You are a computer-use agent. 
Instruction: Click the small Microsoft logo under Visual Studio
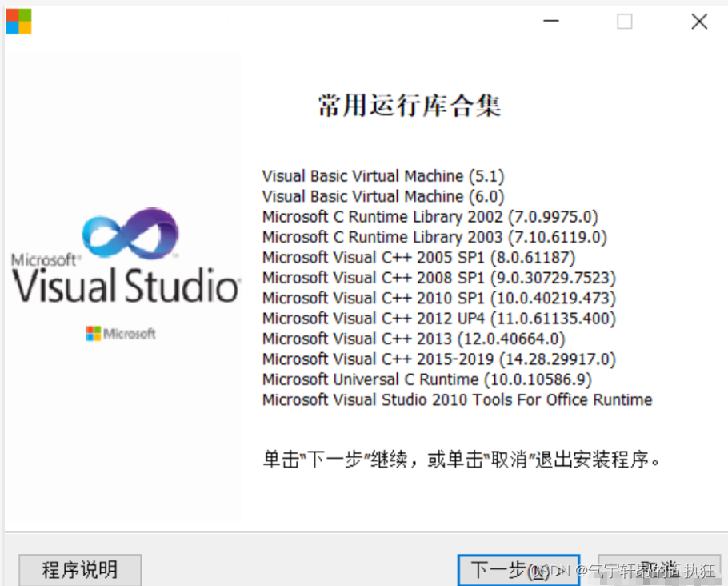point(121,333)
